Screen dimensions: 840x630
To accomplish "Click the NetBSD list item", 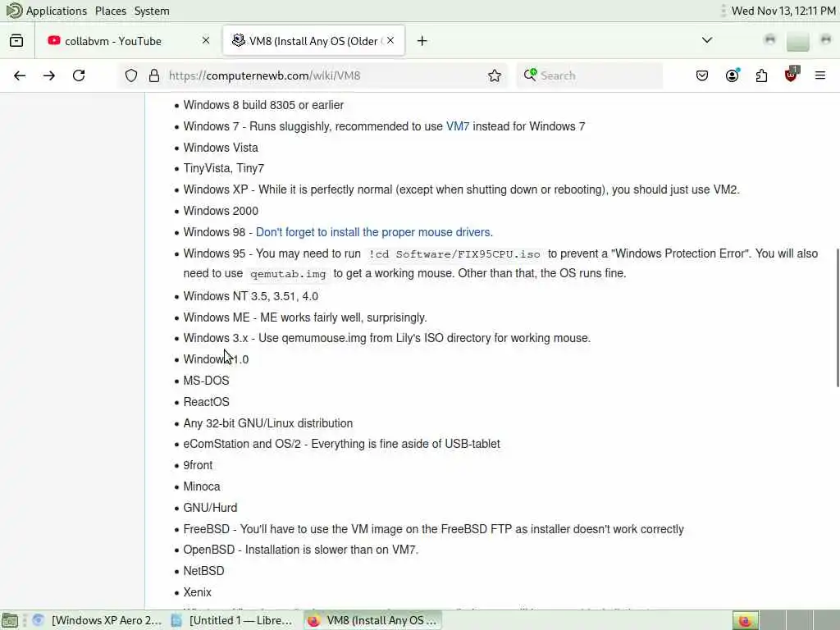I will (x=203, y=571).
